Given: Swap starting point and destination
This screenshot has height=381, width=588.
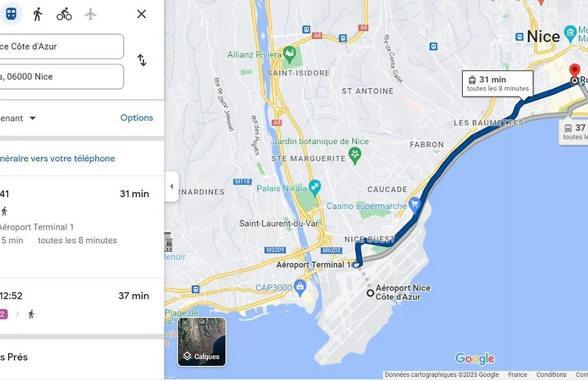Looking at the screenshot, I should point(142,60).
